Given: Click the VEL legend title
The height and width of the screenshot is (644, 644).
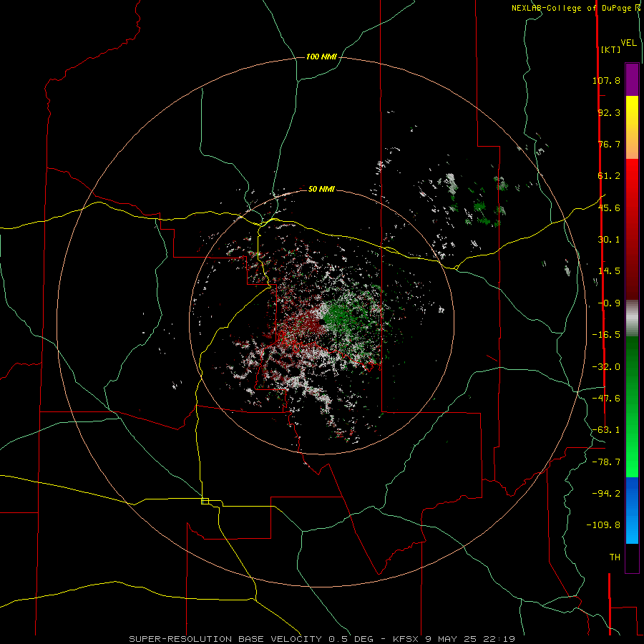Looking at the screenshot, I should tap(629, 43).
